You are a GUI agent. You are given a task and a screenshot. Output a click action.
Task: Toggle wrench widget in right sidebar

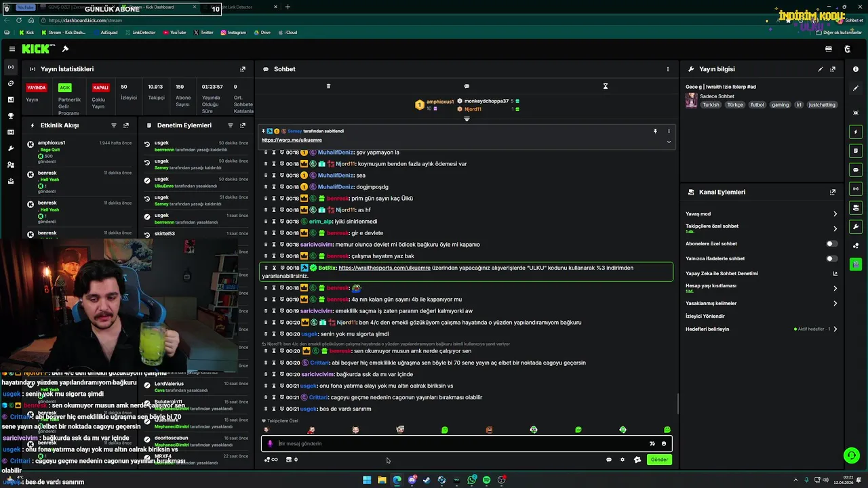click(x=856, y=226)
